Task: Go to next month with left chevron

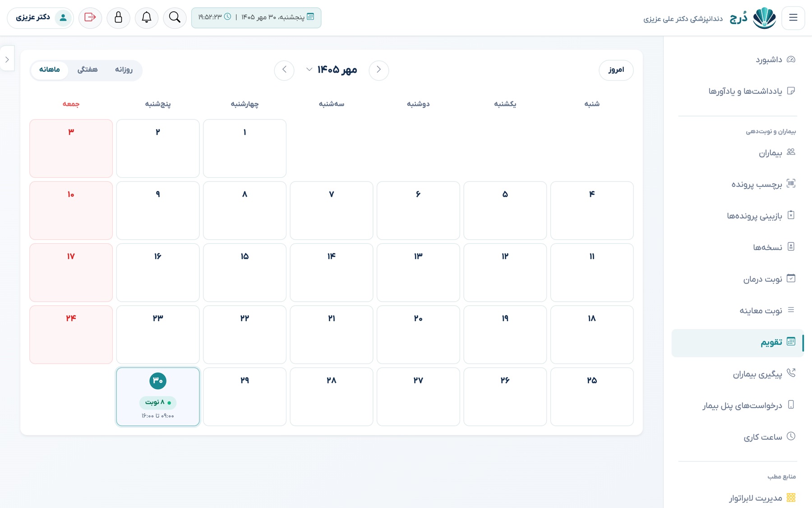Action: [284, 70]
